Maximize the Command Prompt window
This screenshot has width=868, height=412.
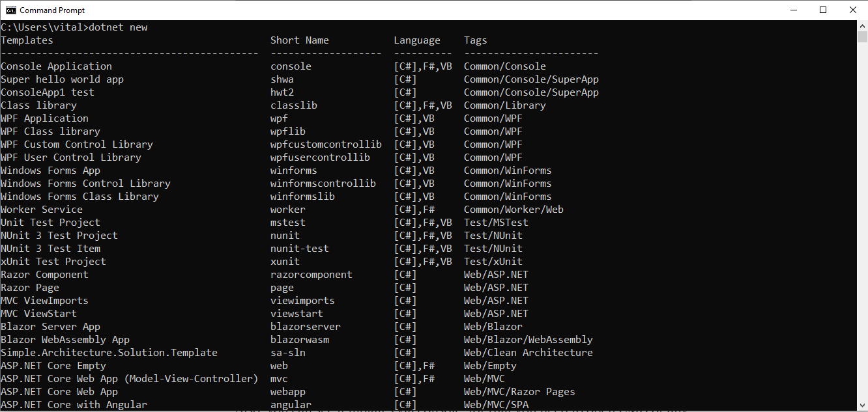pos(823,10)
